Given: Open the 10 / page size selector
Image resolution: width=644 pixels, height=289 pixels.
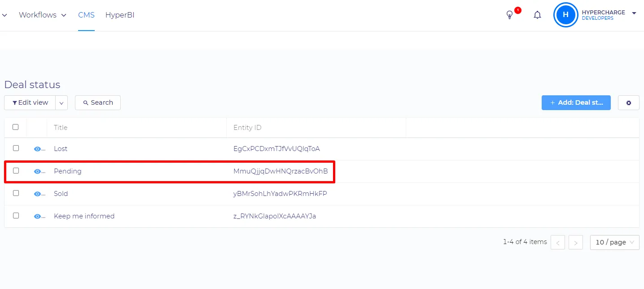Looking at the screenshot, I should coord(615,242).
